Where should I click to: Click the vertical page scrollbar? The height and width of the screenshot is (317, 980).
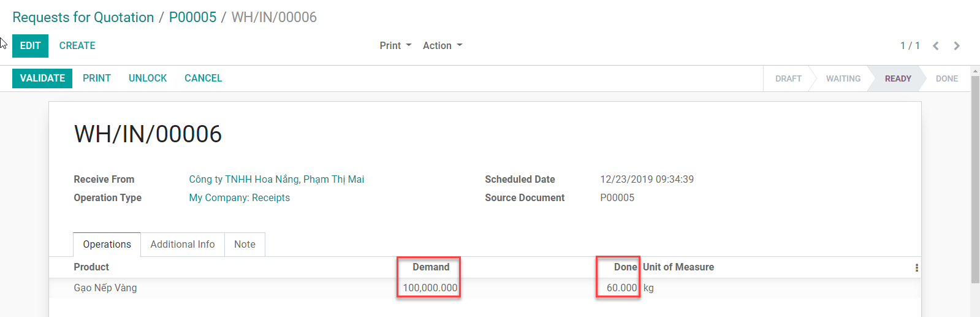click(975, 184)
